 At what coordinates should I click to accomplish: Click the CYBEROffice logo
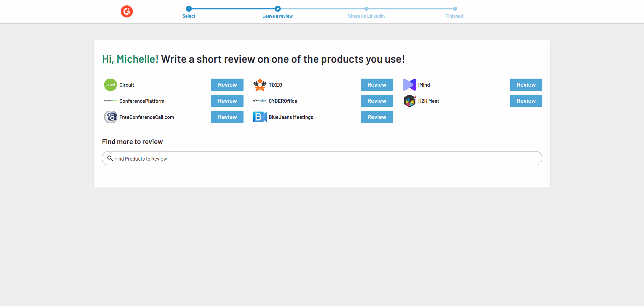click(x=260, y=101)
